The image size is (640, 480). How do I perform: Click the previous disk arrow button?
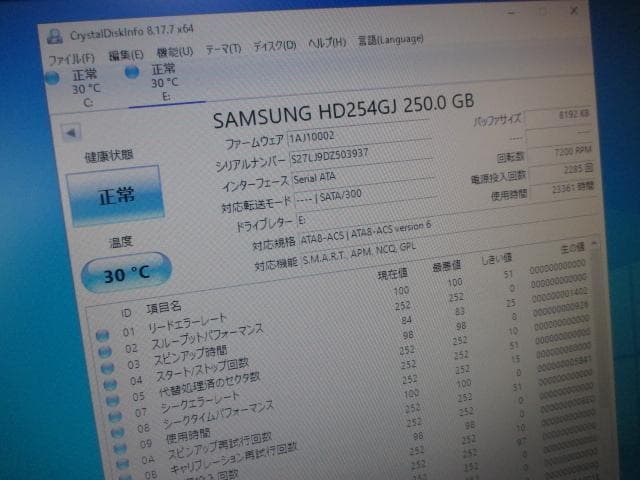(71, 133)
